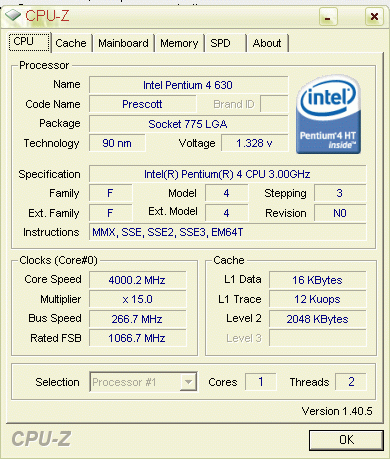Viewport: 390px width, 459px height.
Task: Click the CPU-Z title bar app icon
Action: point(13,15)
